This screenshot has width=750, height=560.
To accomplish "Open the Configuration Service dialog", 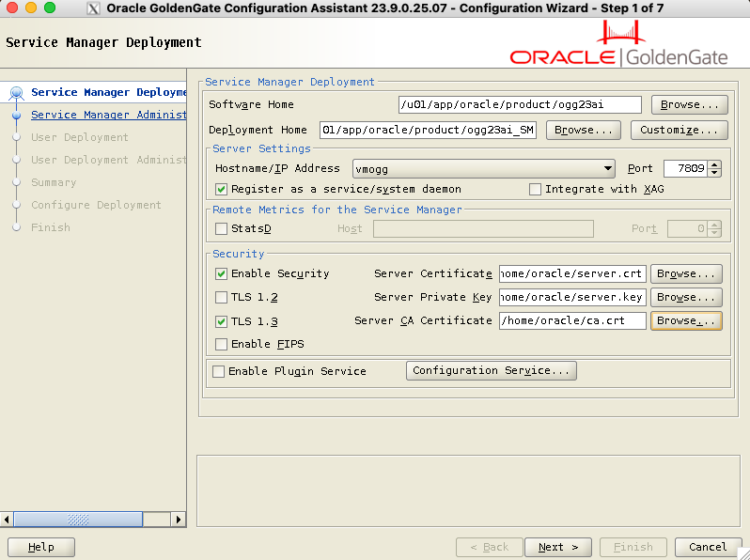I will [x=491, y=370].
